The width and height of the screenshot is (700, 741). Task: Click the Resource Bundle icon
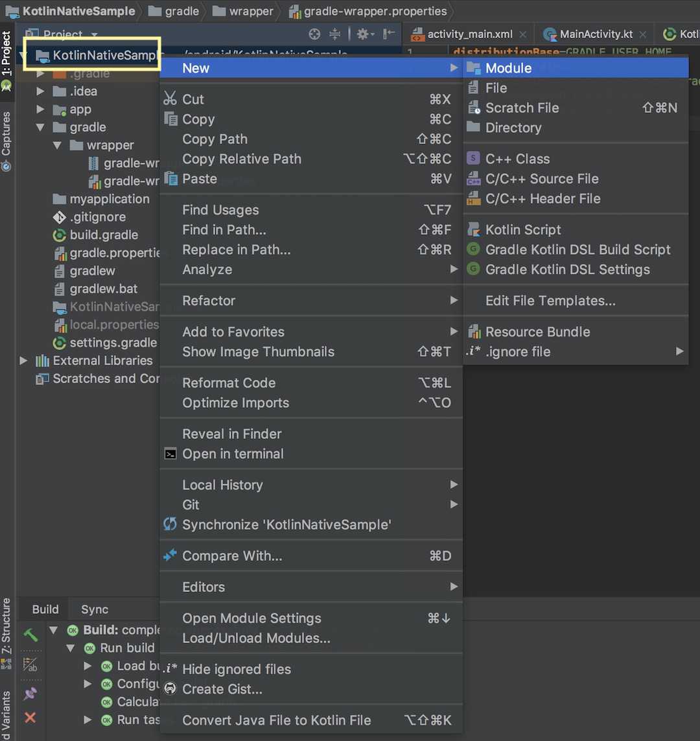click(x=473, y=332)
